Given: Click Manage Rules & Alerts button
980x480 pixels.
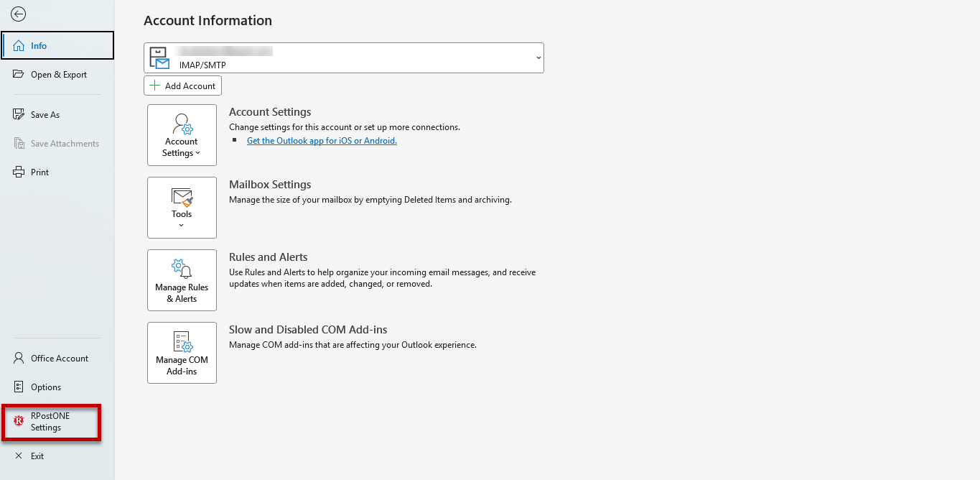Looking at the screenshot, I should (182, 280).
